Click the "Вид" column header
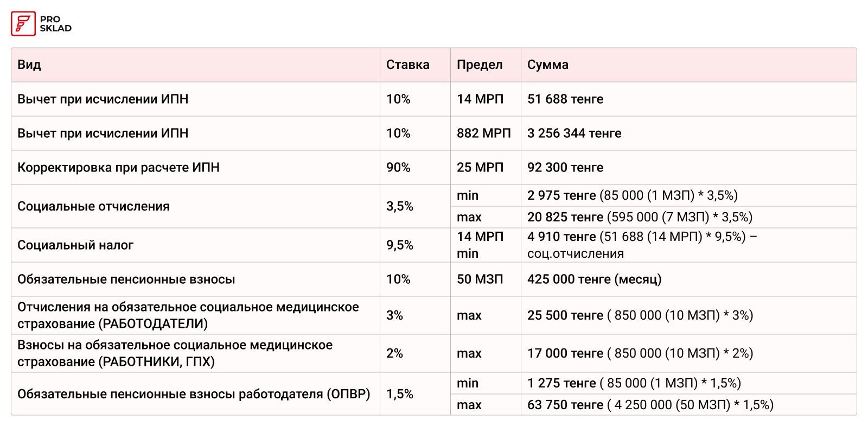This screenshot has width=868, height=426. pyautogui.click(x=29, y=65)
